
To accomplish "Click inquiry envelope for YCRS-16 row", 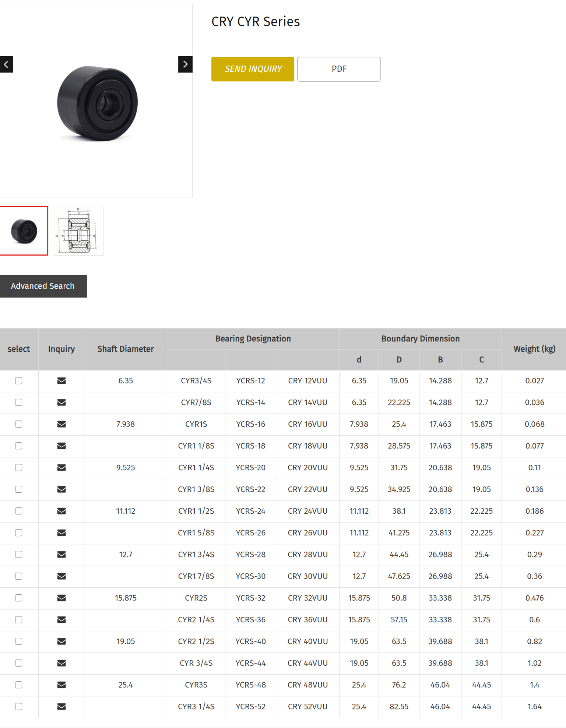I will [x=61, y=424].
